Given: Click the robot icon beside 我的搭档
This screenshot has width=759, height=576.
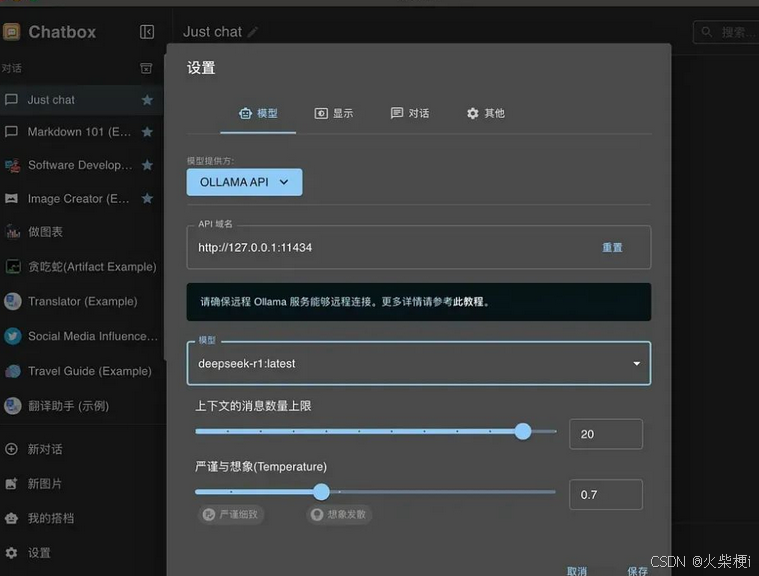Looking at the screenshot, I should click(11, 518).
